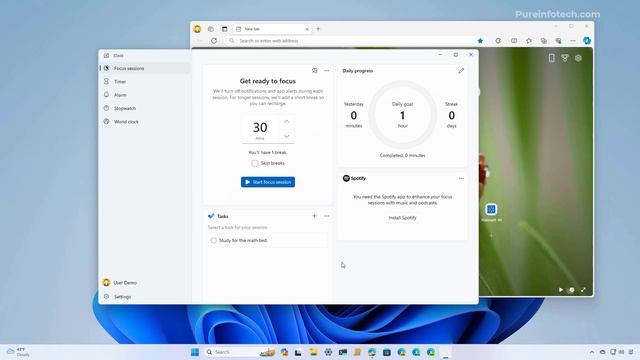Open Edge favorites icon
The height and width of the screenshot is (360, 640).
529,41
